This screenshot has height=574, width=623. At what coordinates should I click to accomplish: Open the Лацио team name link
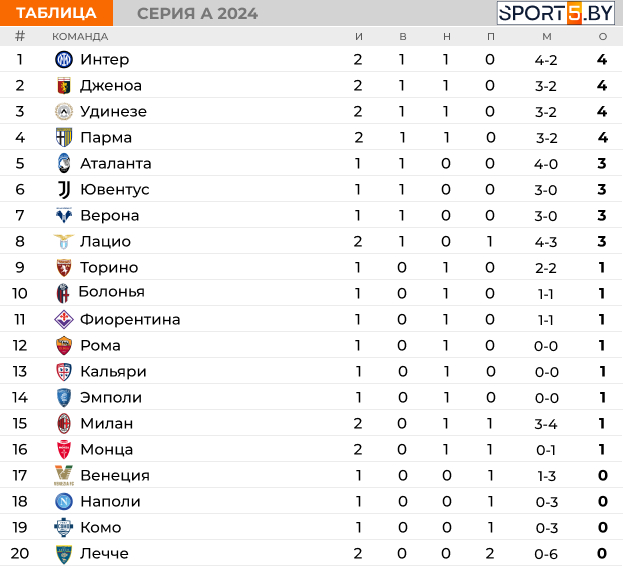[105, 242]
